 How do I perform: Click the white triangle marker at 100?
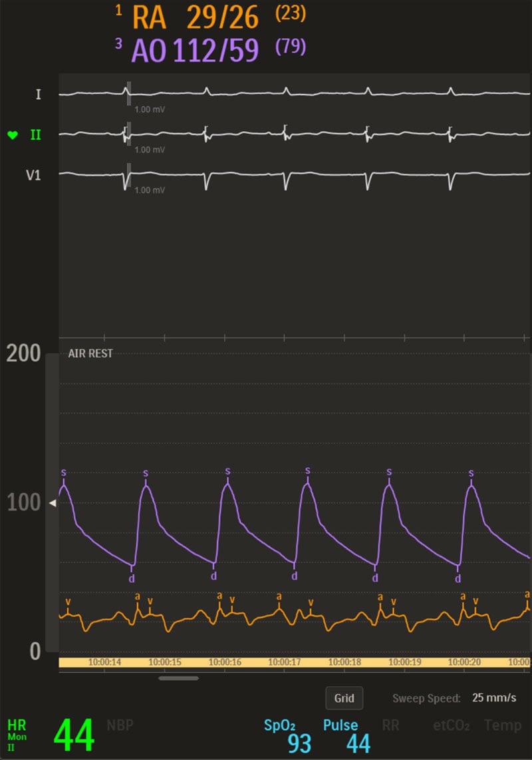tap(53, 503)
